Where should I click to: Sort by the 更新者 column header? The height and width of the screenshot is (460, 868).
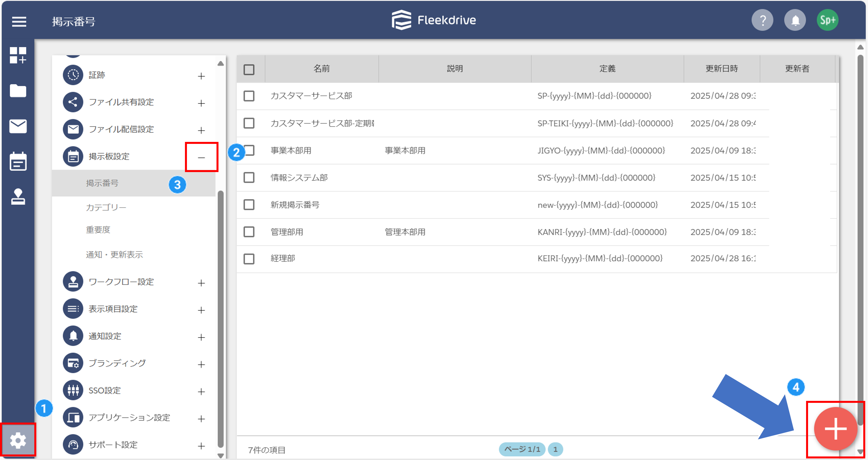point(797,69)
